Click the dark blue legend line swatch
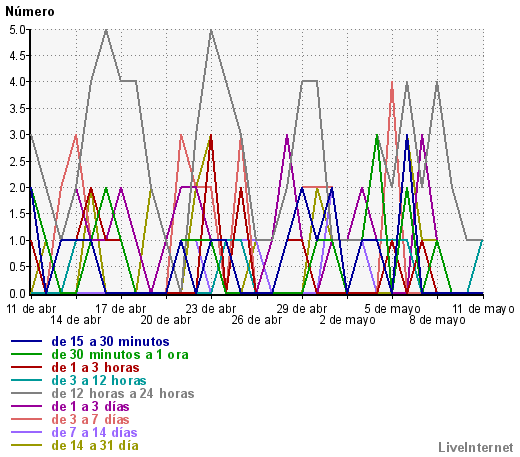520x457 pixels. tap(26, 341)
